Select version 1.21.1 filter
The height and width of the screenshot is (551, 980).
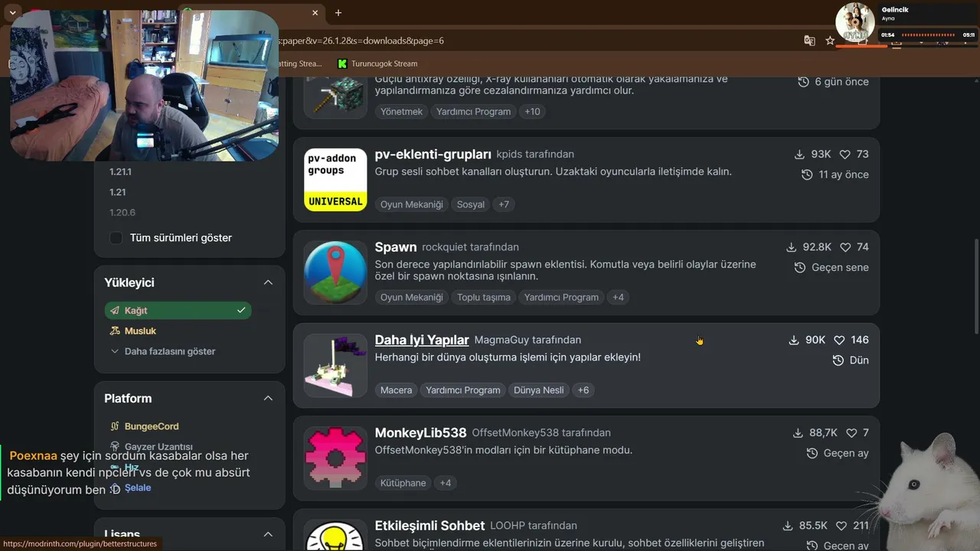(x=120, y=172)
